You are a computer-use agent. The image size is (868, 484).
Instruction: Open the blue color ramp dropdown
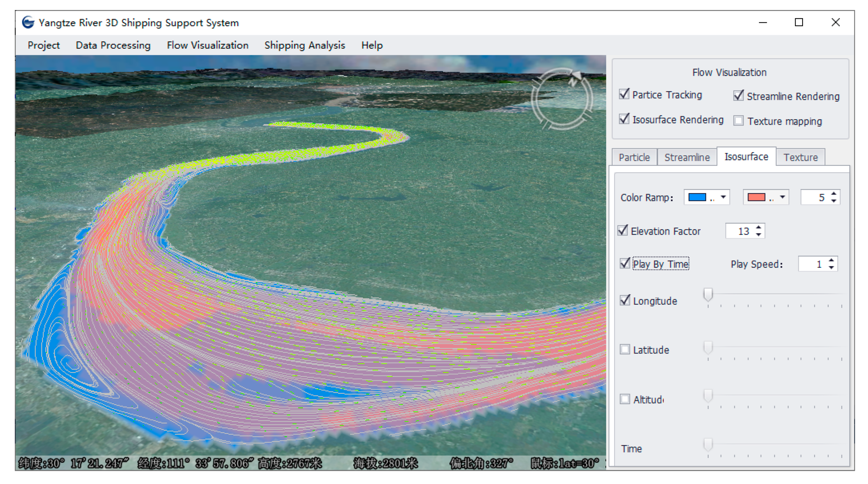723,197
